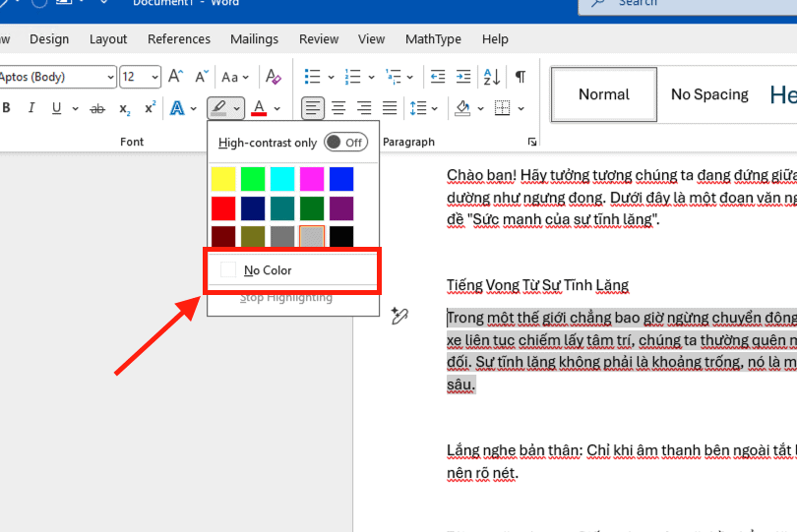Choose No Color highlight option
The width and height of the screenshot is (797, 532).
(293, 270)
